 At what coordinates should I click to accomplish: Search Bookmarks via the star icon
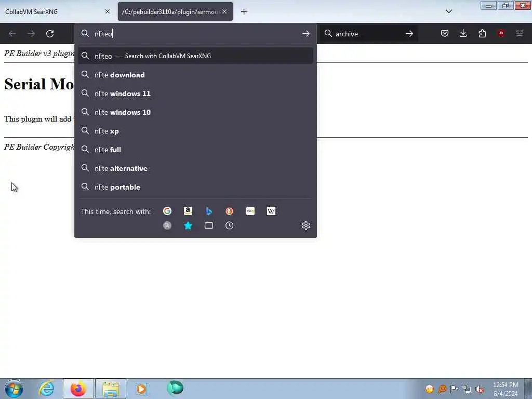click(x=188, y=225)
